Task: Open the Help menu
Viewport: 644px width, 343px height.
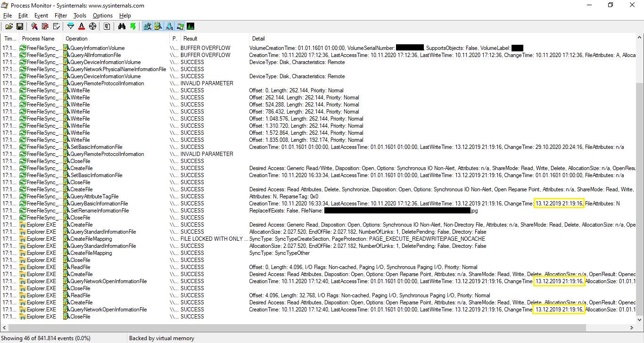Action: coord(125,16)
